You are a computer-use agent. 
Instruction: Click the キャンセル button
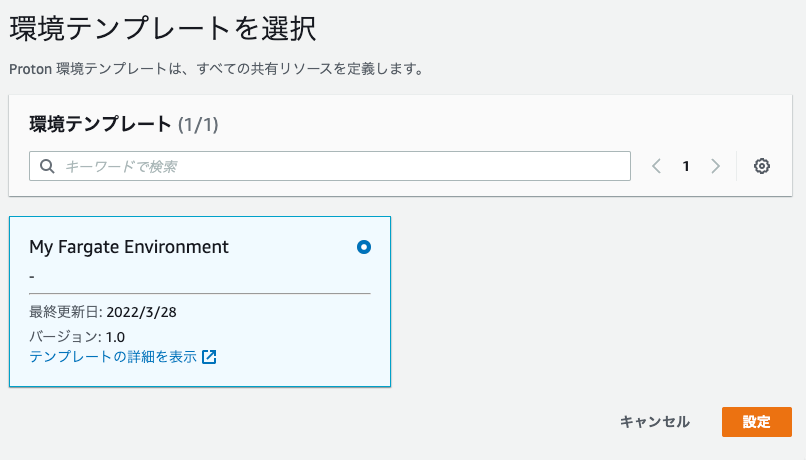(655, 422)
